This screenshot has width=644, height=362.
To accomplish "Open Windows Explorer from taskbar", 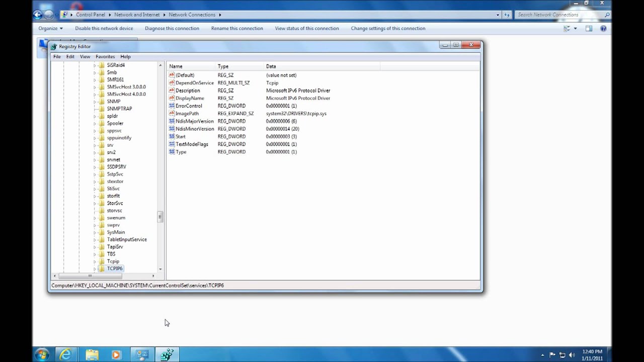I will (92, 355).
